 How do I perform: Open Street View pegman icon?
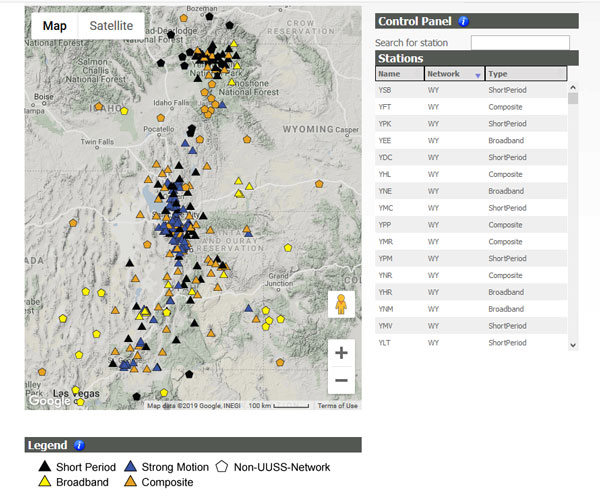click(x=341, y=304)
